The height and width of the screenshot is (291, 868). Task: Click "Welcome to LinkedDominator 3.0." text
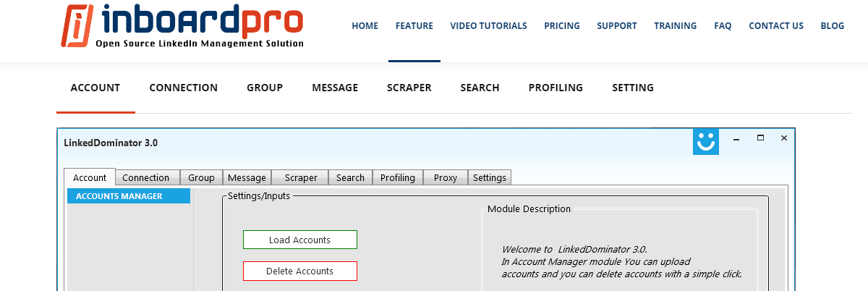point(574,250)
